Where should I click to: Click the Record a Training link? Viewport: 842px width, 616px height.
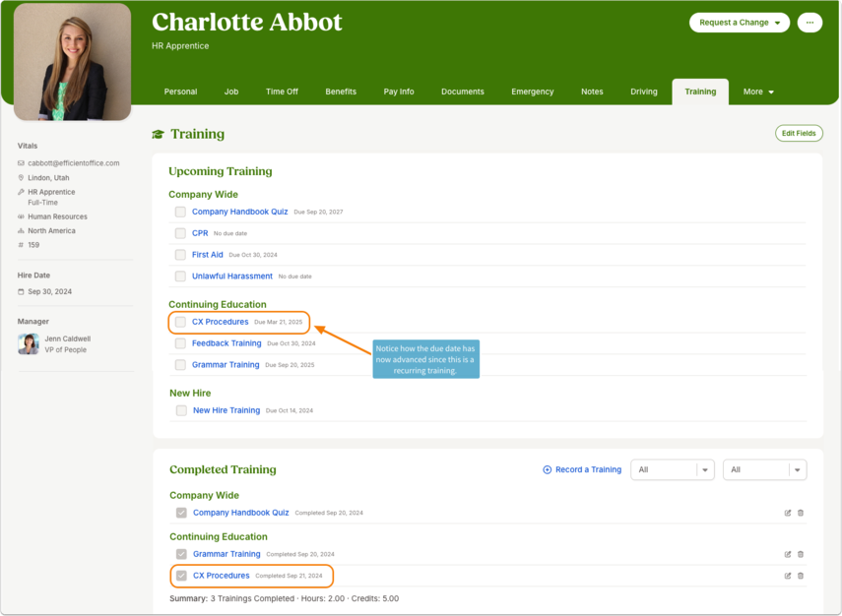pyautogui.click(x=588, y=470)
